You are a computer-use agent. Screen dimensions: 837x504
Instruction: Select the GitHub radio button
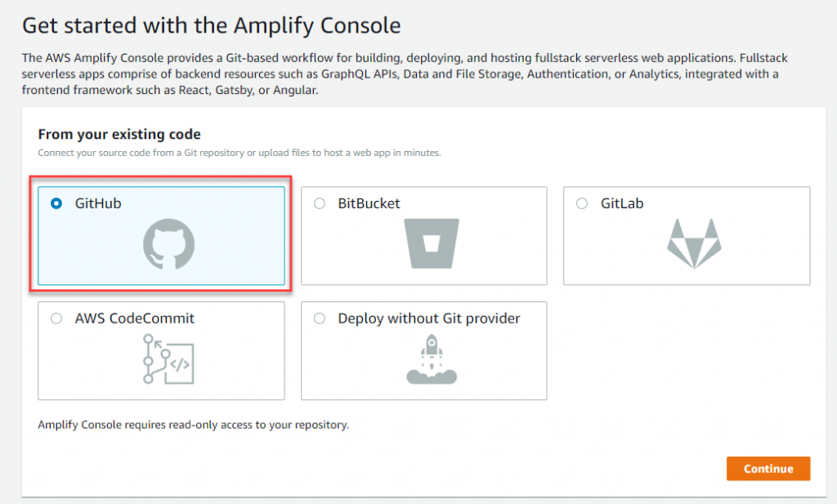(56, 203)
